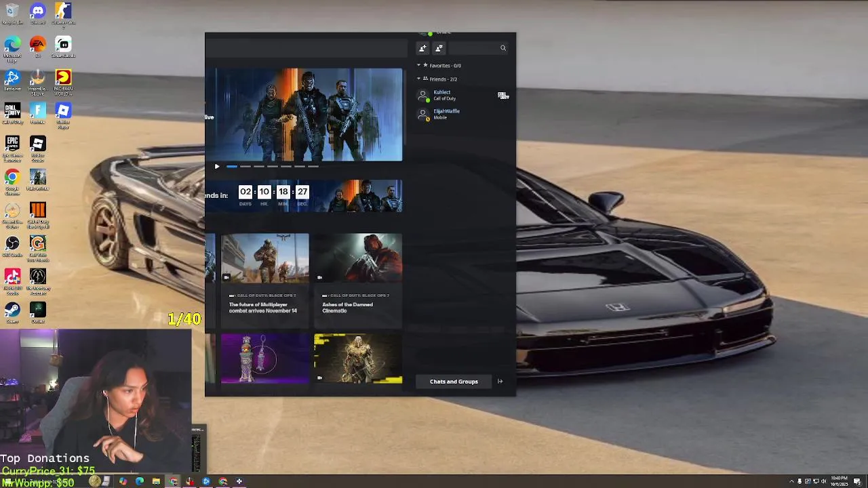Click the countdown timer banner
This screenshot has width=868, height=488.
(x=304, y=196)
